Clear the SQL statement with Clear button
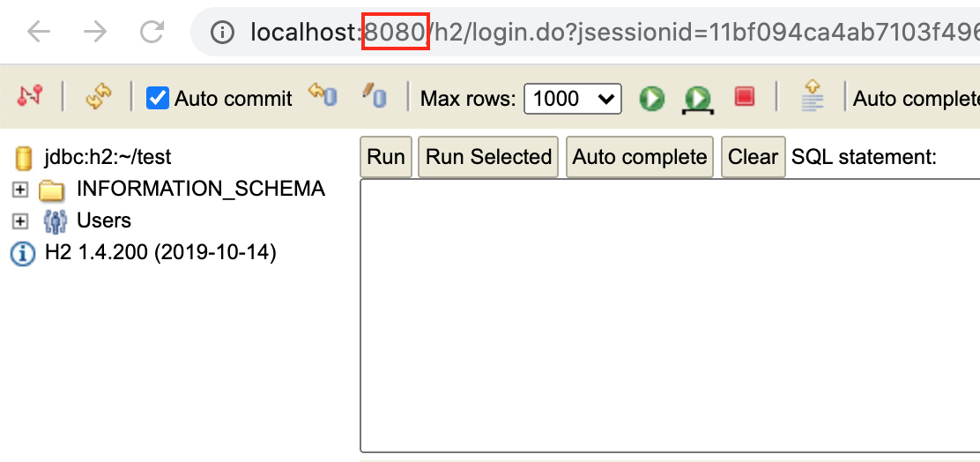Screen dimensions: 980x462 point(753,158)
